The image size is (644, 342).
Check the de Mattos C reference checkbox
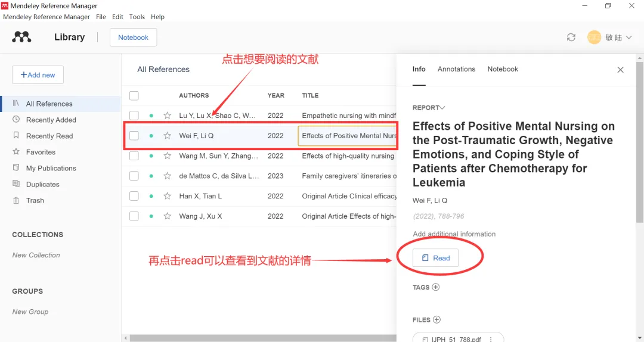tap(134, 176)
